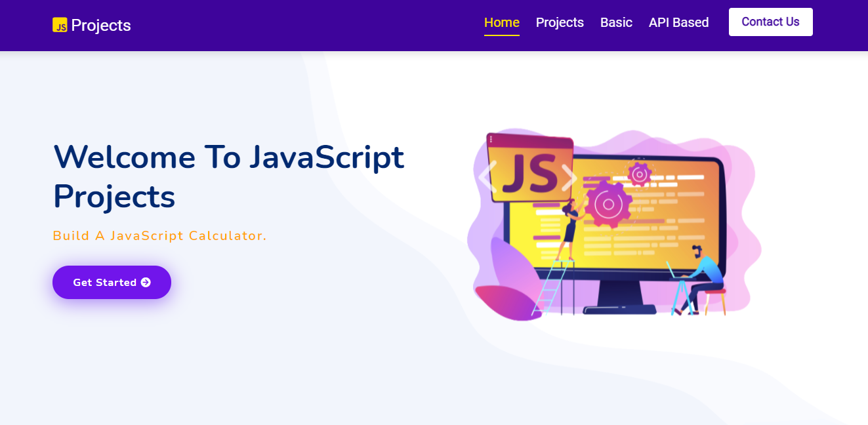Viewport: 868px width, 425px height.
Task: Click the large pink gear in the illustration
Action: (608, 205)
